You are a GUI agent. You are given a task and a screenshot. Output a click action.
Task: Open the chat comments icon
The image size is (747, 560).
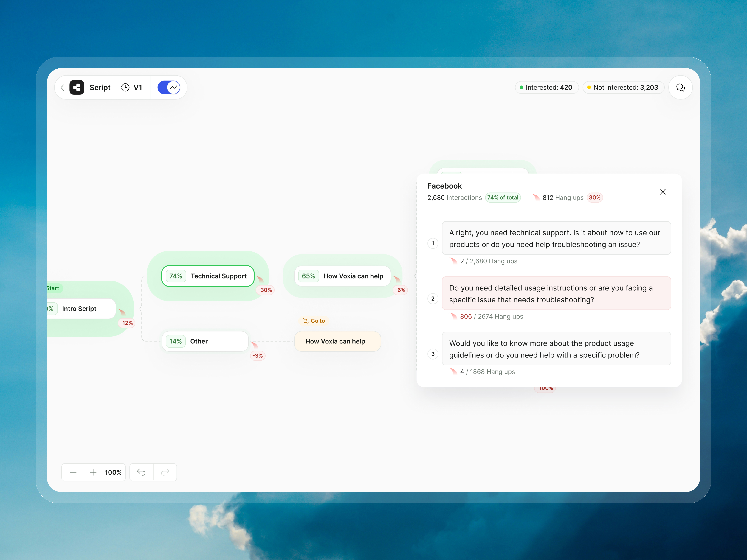[x=680, y=87]
